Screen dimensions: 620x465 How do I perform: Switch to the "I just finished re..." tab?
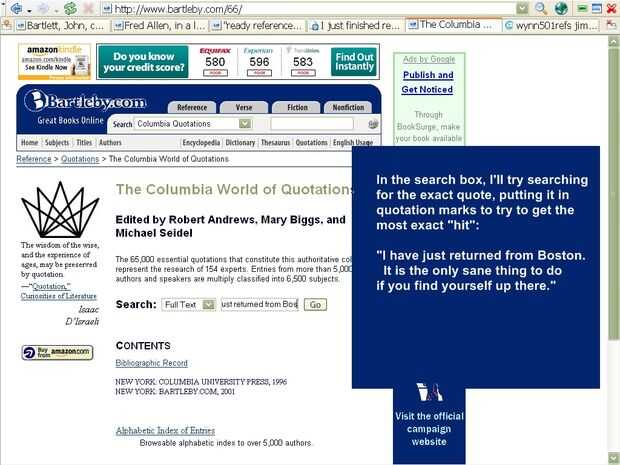point(355,26)
